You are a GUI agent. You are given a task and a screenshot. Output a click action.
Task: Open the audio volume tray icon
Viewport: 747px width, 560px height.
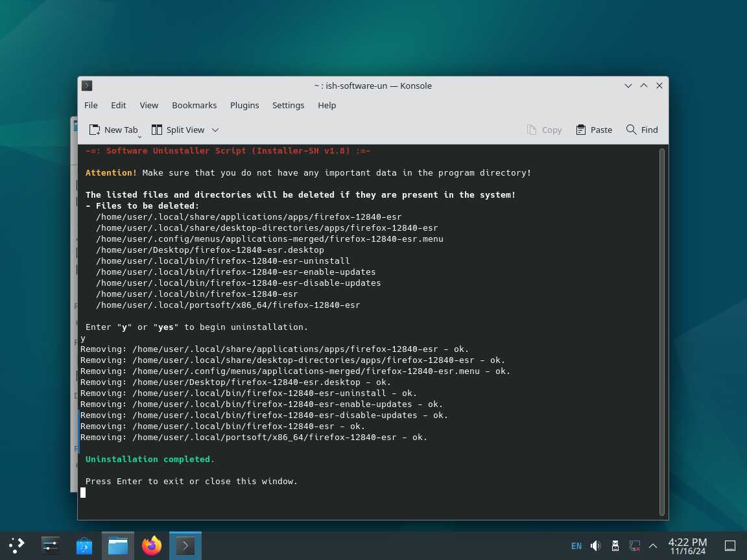point(595,546)
